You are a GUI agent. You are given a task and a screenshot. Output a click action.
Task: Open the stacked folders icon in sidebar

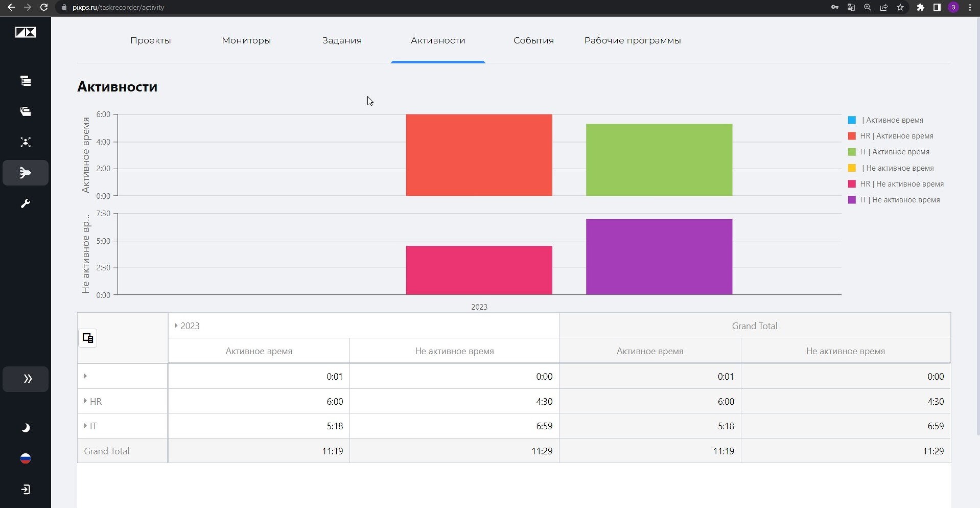(x=26, y=111)
